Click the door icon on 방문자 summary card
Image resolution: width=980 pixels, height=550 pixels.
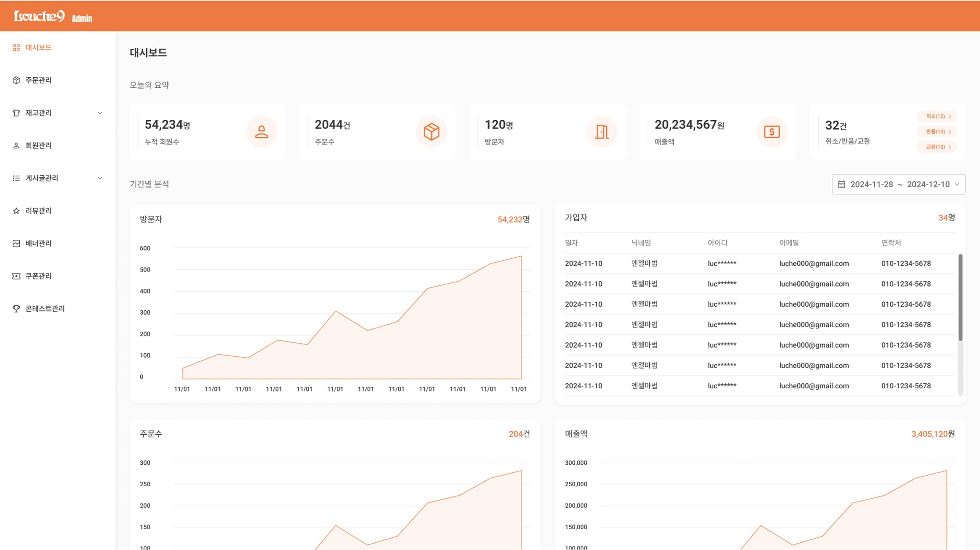click(x=602, y=132)
